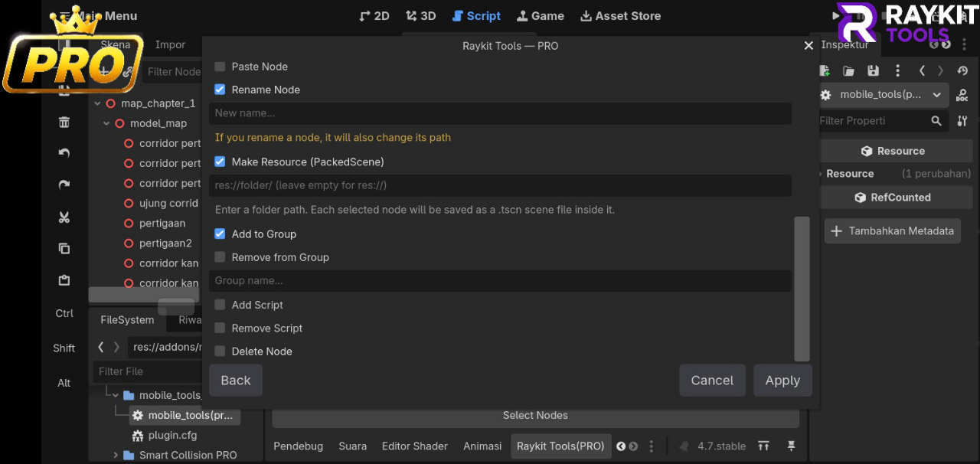Viewport: 980px width, 464px height.
Task: Click the pin icon in bottom bar
Action: 792,446
